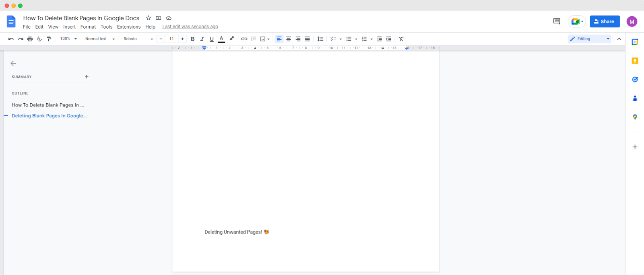The height and width of the screenshot is (275, 644).
Task: Open Contacts side panel icon
Action: pyautogui.click(x=635, y=98)
